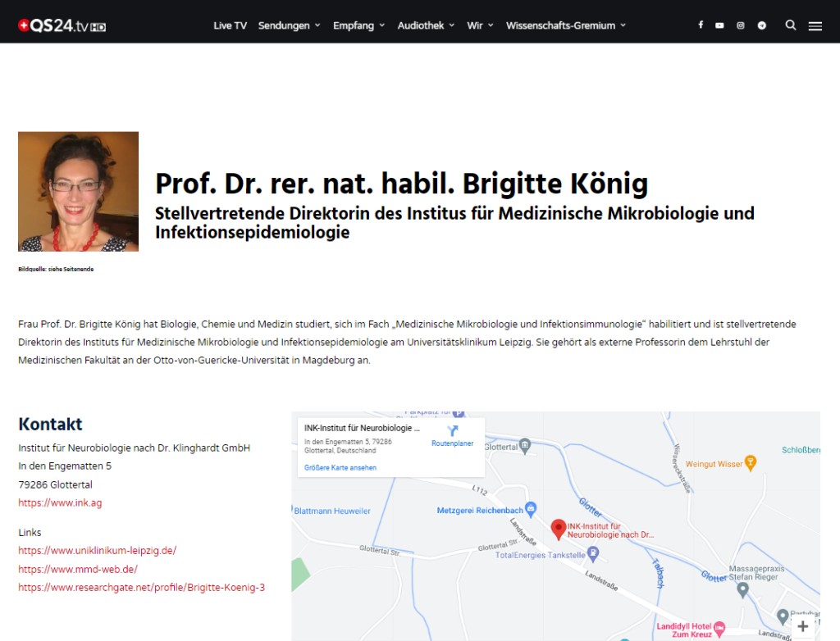
Task: Click the Weingut Wisser map marker
Action: [x=750, y=464]
